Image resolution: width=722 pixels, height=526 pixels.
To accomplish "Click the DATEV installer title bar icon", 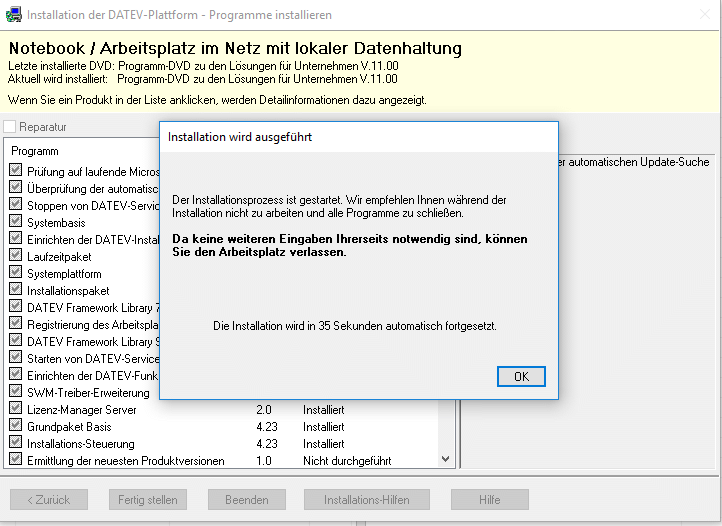I will (x=13, y=15).
